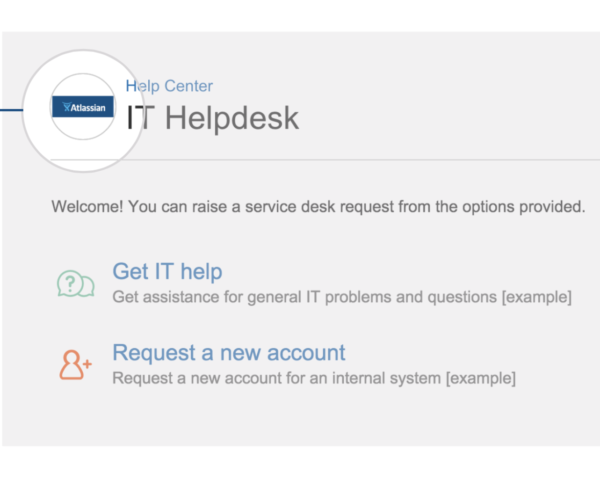The width and height of the screenshot is (600, 480).
Task: Click the word Helpdesk in the page title
Action: tap(232, 118)
